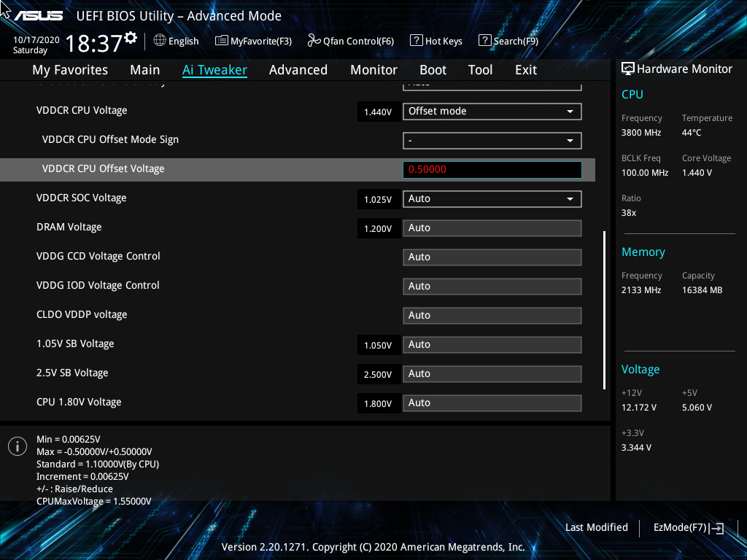Select the VDDCR SOC Voltage label
The height and width of the screenshot is (560, 747).
[x=82, y=198]
